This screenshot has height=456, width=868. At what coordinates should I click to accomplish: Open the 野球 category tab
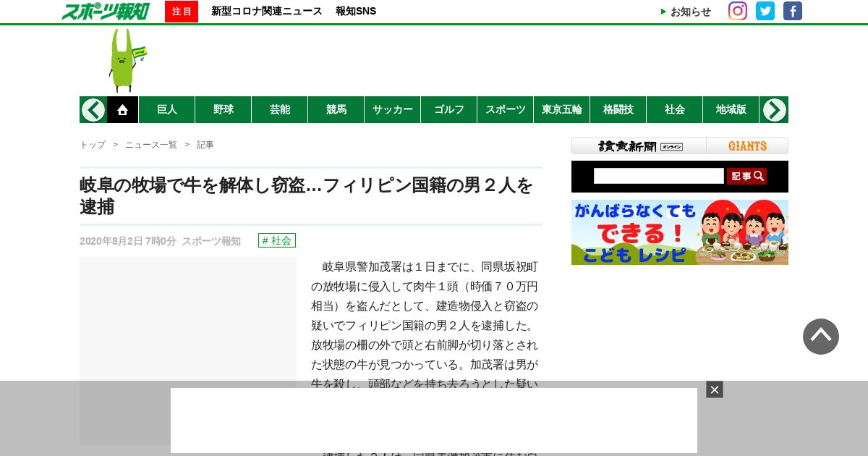click(224, 110)
